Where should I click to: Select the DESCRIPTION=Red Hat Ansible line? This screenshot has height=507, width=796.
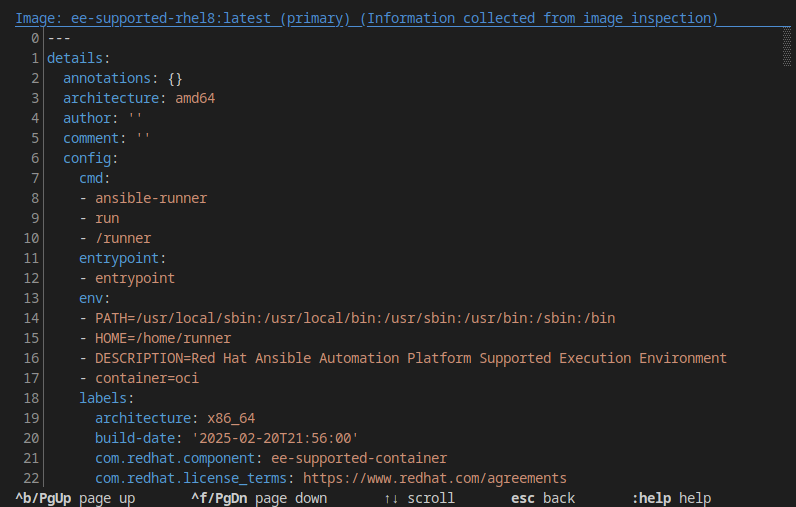(410, 358)
